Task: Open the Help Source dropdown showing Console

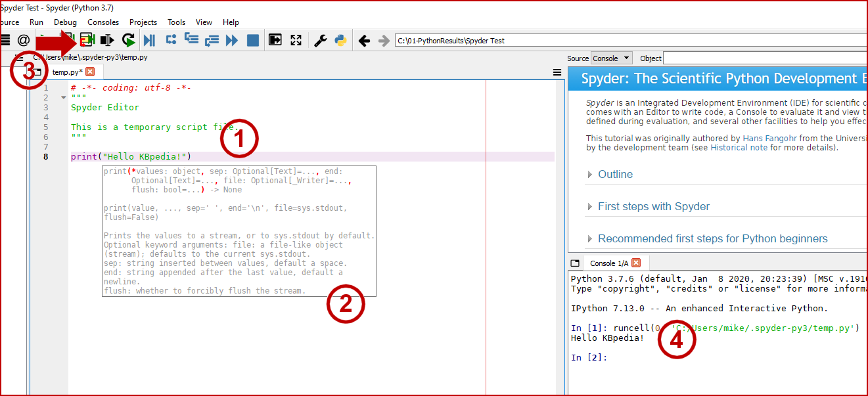Action: [x=612, y=58]
